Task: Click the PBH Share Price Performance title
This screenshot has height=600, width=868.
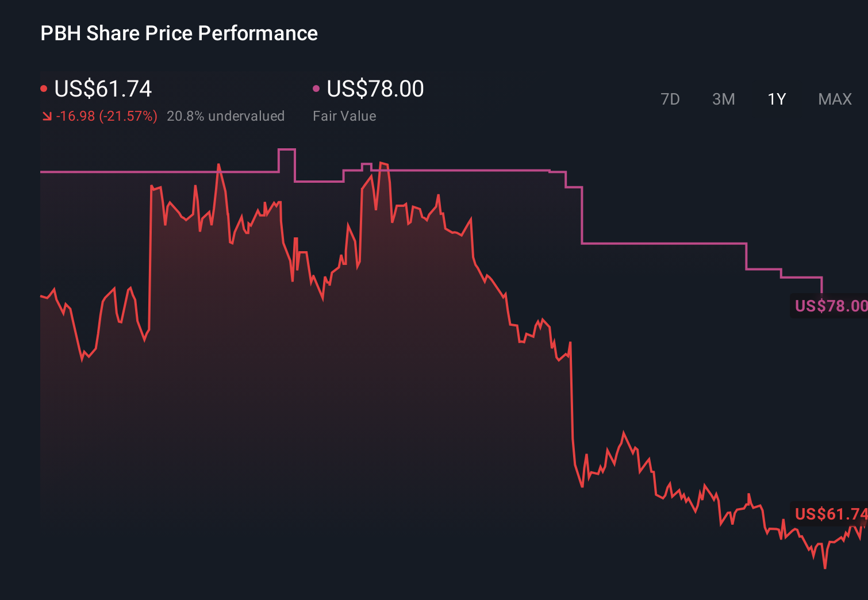Action: [179, 33]
